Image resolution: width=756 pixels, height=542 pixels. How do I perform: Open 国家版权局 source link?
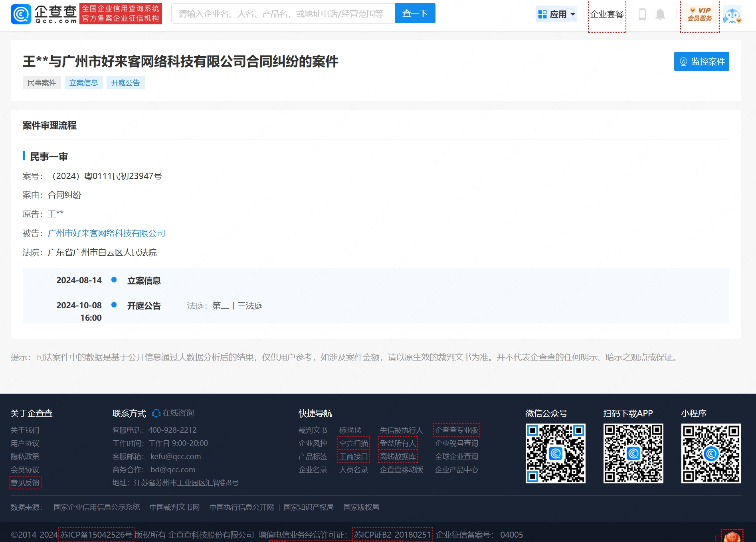tap(362, 507)
